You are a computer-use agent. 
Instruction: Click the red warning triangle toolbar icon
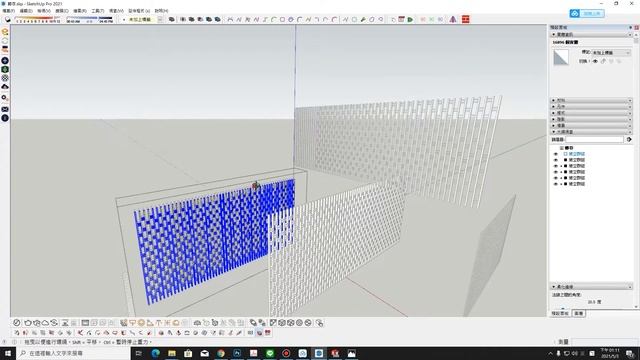click(453, 20)
